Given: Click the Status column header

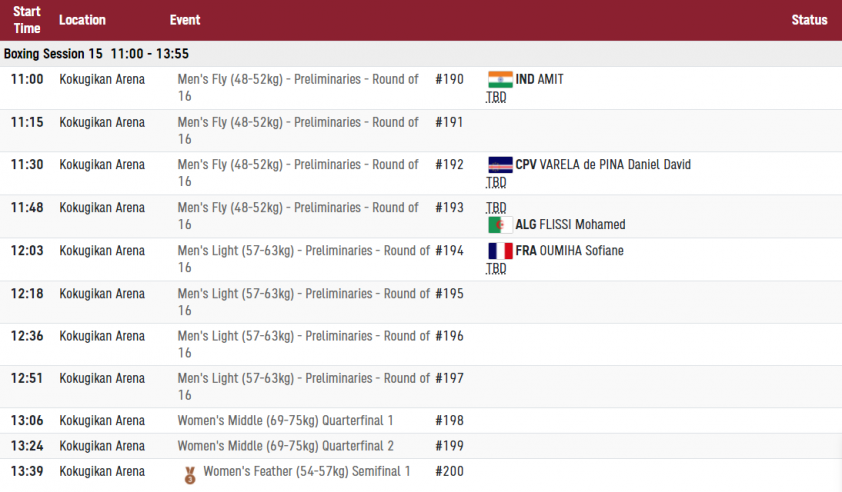Looking at the screenshot, I should pos(809,20).
